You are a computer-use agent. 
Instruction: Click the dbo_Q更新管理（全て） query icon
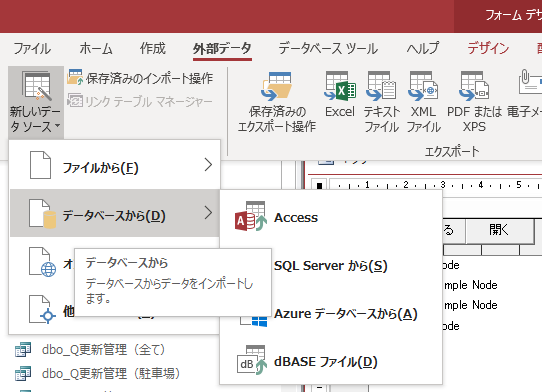pos(23,349)
